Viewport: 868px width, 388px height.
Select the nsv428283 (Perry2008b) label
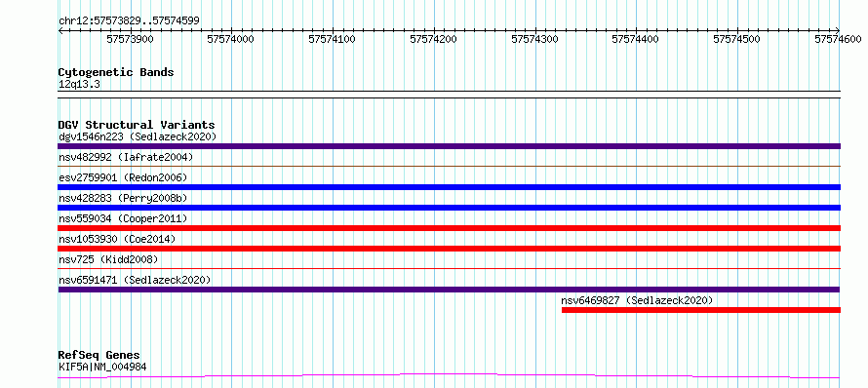tap(123, 198)
